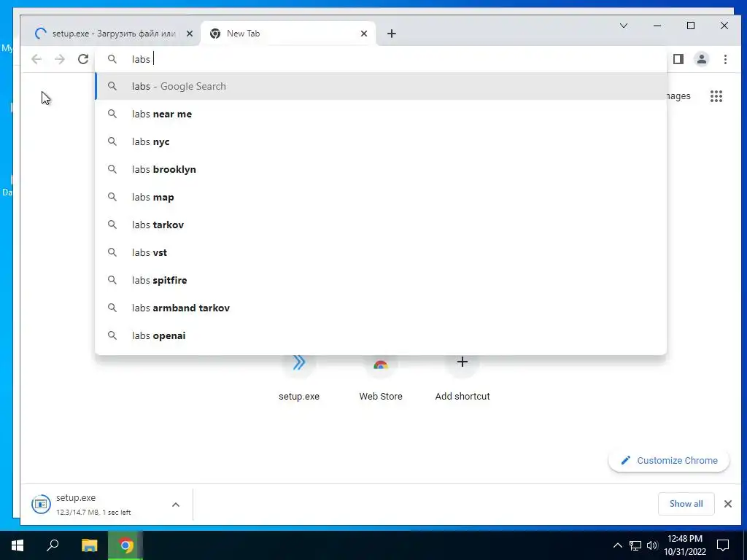
Task: Close the New Tab tab
Action: 364,34
